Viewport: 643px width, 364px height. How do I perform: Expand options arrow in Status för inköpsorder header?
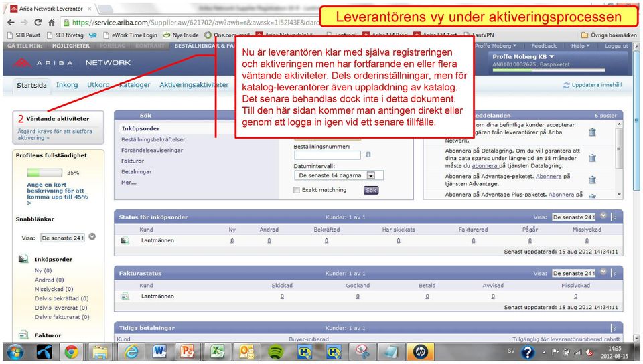click(x=614, y=217)
